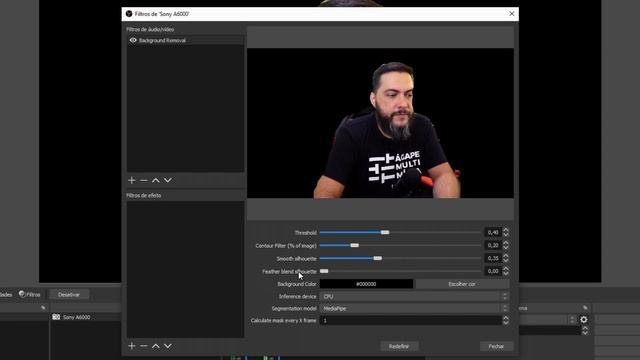The image size is (640, 360).
Task: Move the audio/video filter up
Action: click(x=156, y=180)
